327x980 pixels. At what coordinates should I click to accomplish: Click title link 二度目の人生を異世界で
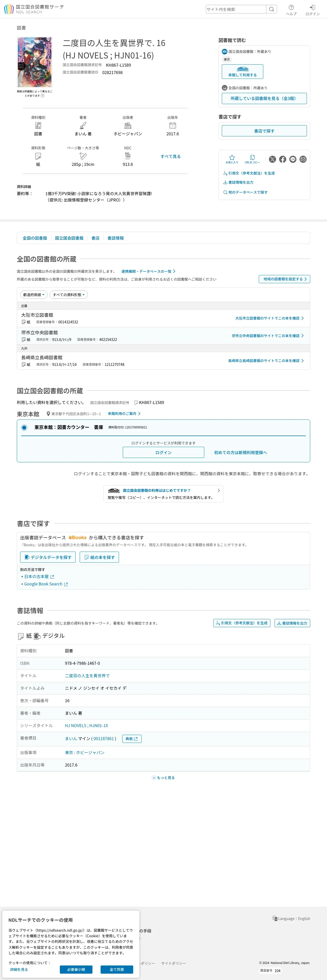87,676
